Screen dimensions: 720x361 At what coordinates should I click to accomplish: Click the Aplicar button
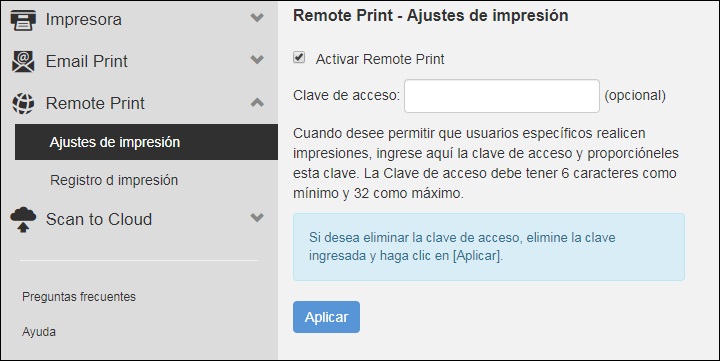coord(326,317)
